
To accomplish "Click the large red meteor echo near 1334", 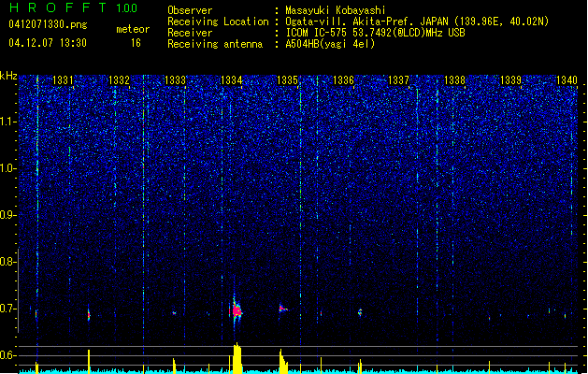I will [236, 310].
